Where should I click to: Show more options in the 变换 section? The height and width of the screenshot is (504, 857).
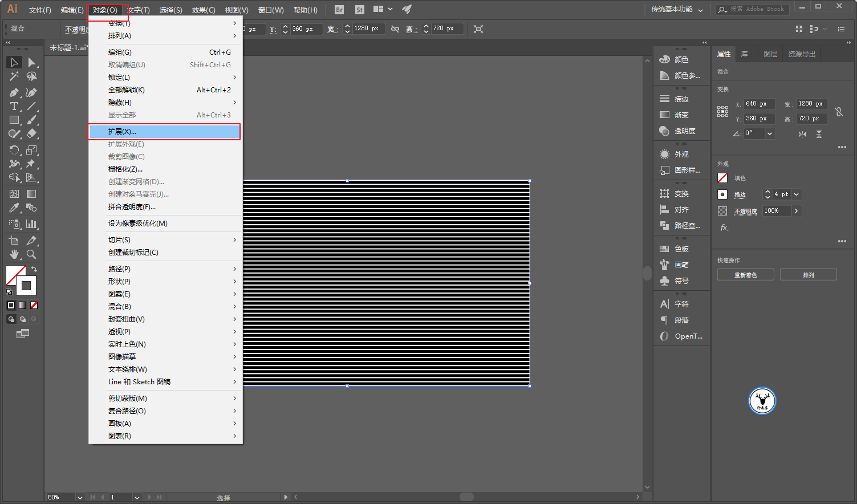(842, 147)
